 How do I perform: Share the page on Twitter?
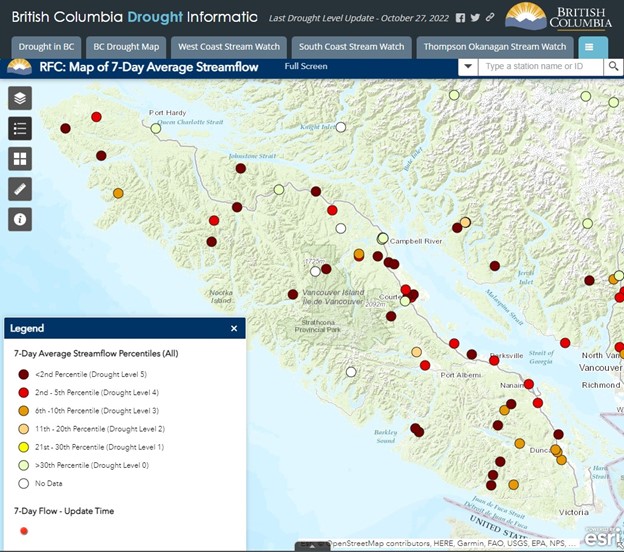pos(475,18)
